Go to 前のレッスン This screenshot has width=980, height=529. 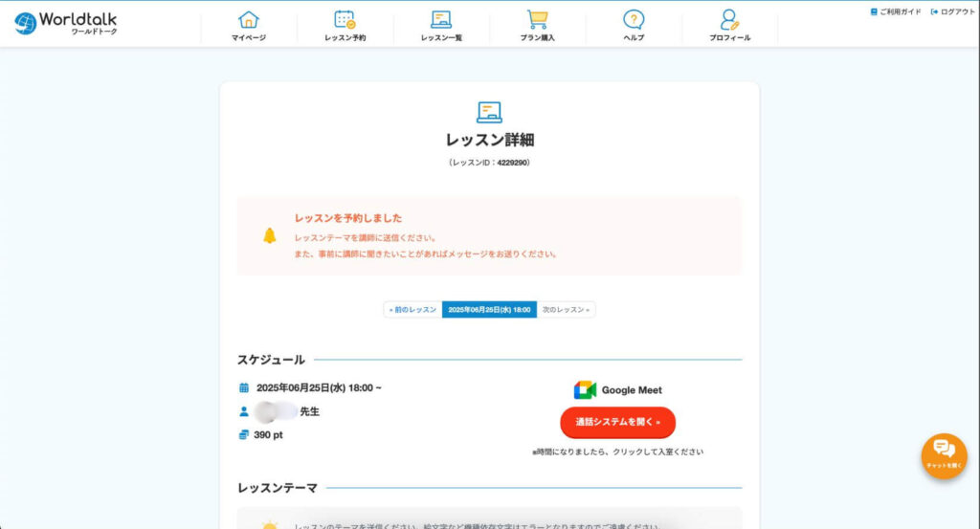point(412,310)
